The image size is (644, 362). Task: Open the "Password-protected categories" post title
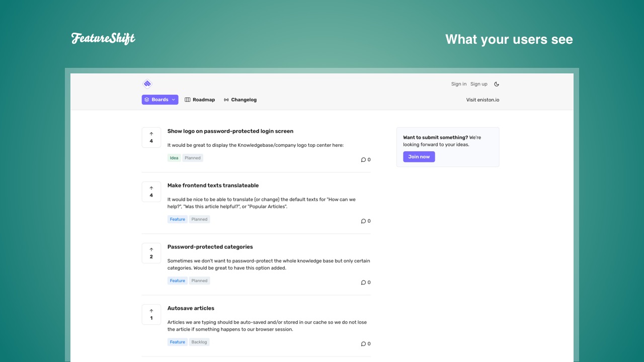click(210, 247)
